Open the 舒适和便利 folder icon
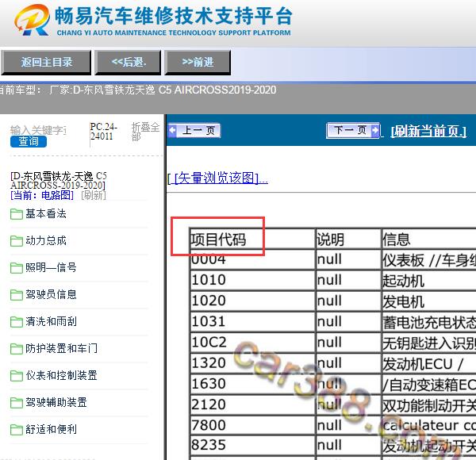Image resolution: width=476 pixels, height=460 pixels. point(17,430)
